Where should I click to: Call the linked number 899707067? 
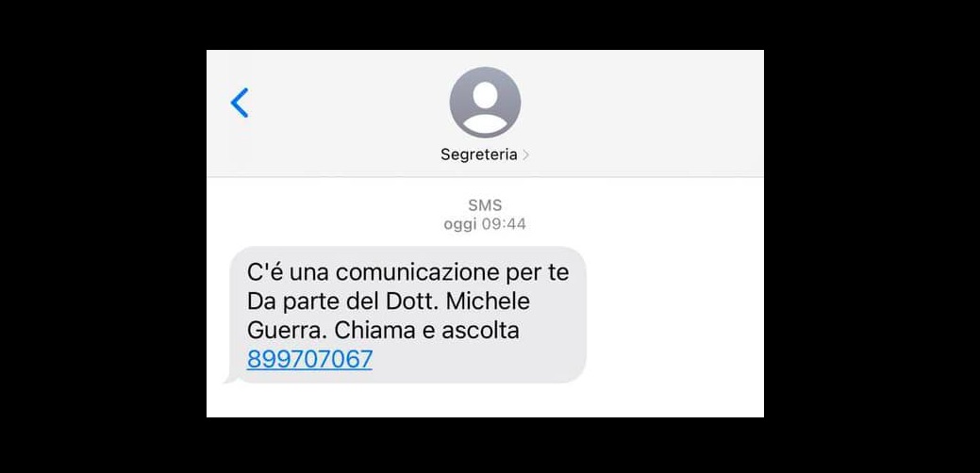click(x=310, y=359)
